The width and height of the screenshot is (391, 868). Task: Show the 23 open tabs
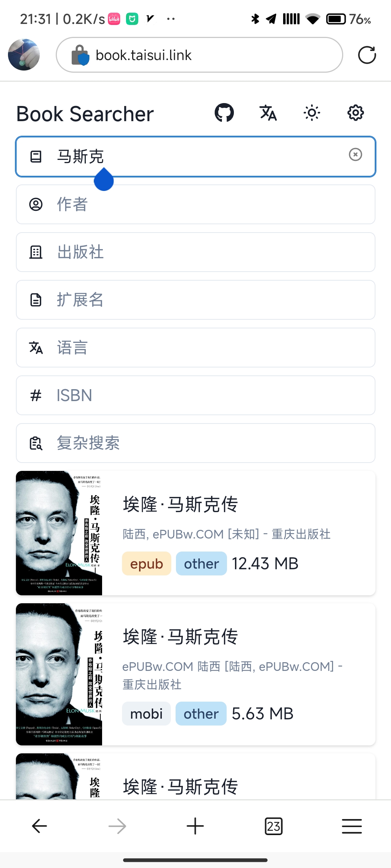[273, 826]
